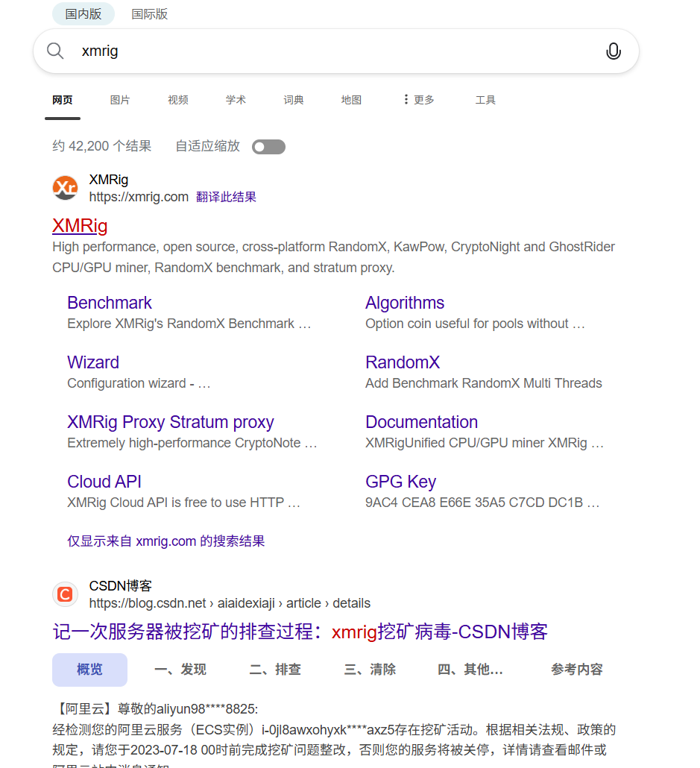Jump to 四、其他... section

(x=470, y=670)
